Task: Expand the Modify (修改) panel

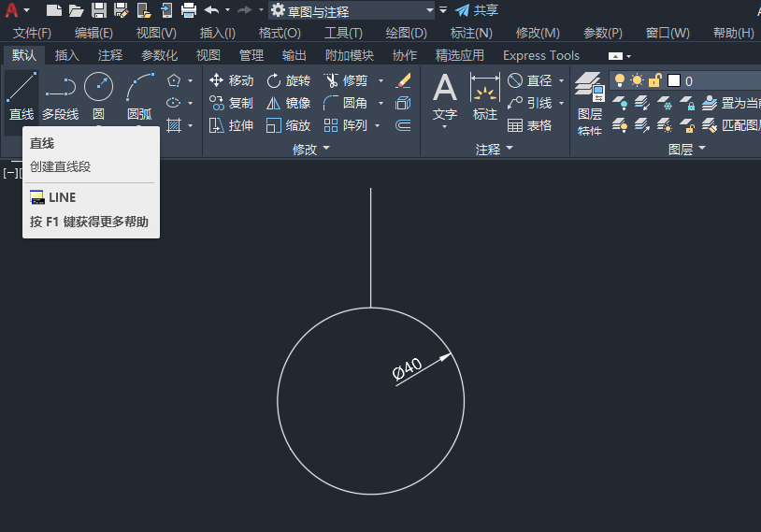Action: [311, 149]
